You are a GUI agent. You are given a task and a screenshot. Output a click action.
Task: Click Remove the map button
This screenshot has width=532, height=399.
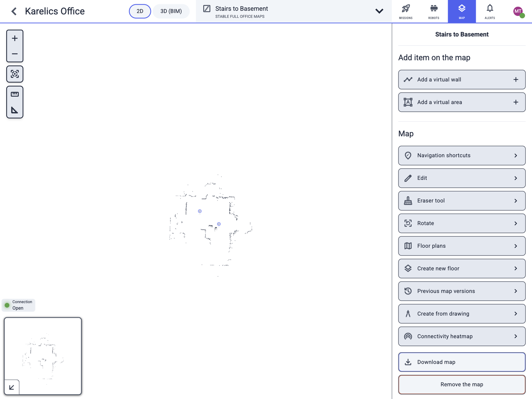pyautogui.click(x=462, y=385)
